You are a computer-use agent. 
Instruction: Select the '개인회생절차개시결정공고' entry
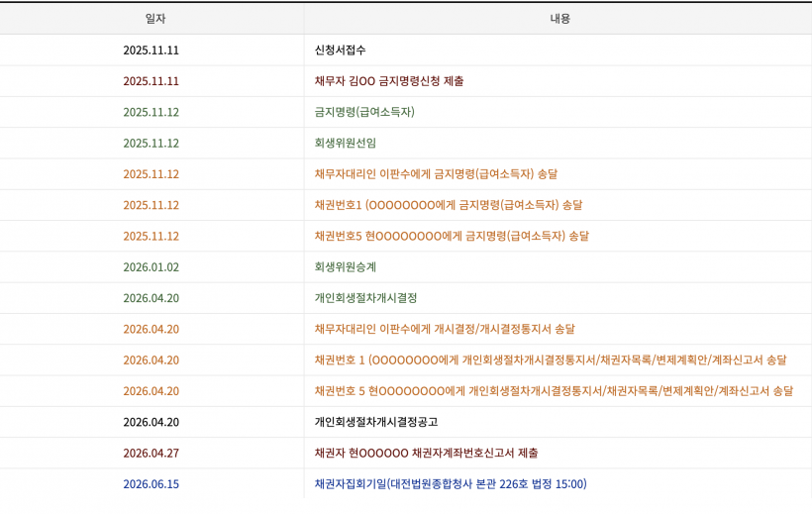[376, 422]
